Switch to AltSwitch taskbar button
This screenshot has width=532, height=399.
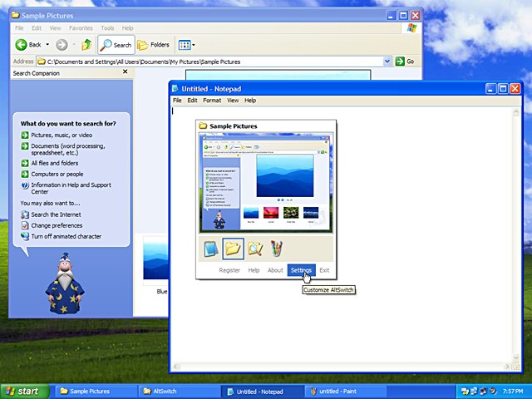[179, 392]
